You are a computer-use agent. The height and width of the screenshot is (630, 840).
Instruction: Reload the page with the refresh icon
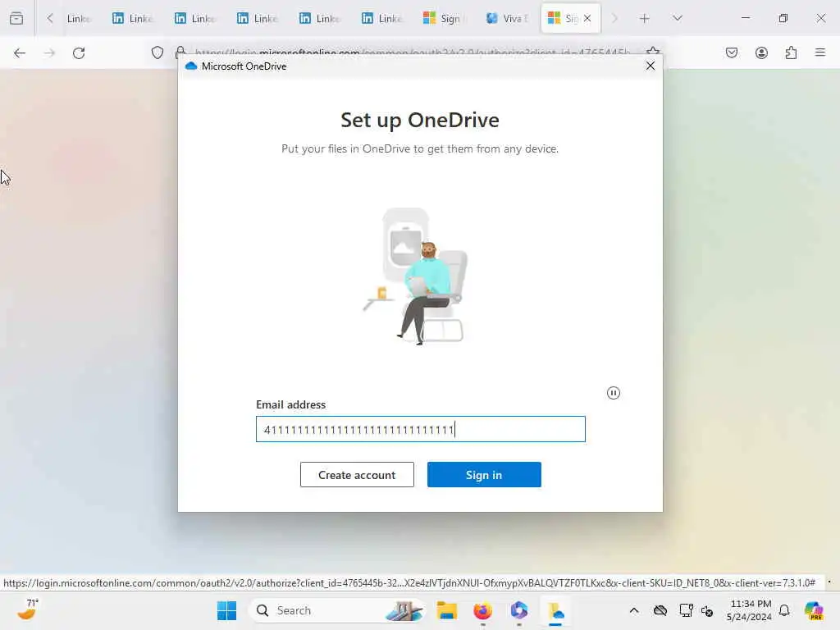[79, 53]
